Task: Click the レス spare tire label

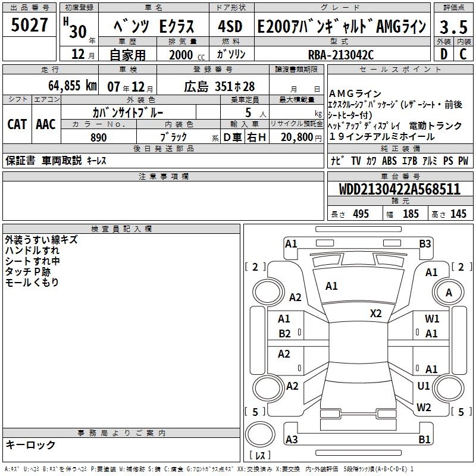Action: click(260, 455)
